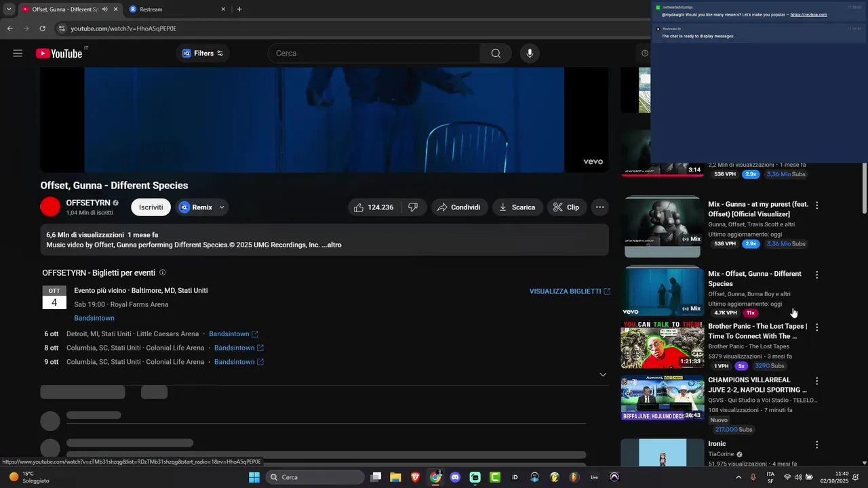
Task: Close the YouTube tab
Action: [116, 9]
